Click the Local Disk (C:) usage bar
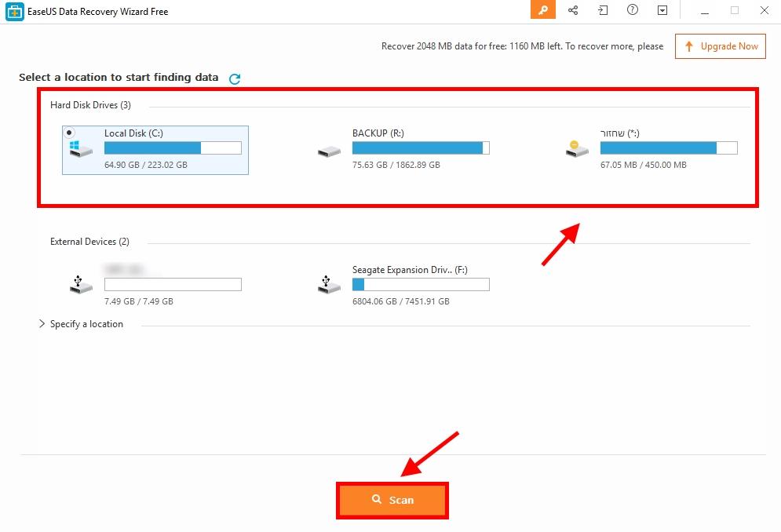 [x=173, y=148]
